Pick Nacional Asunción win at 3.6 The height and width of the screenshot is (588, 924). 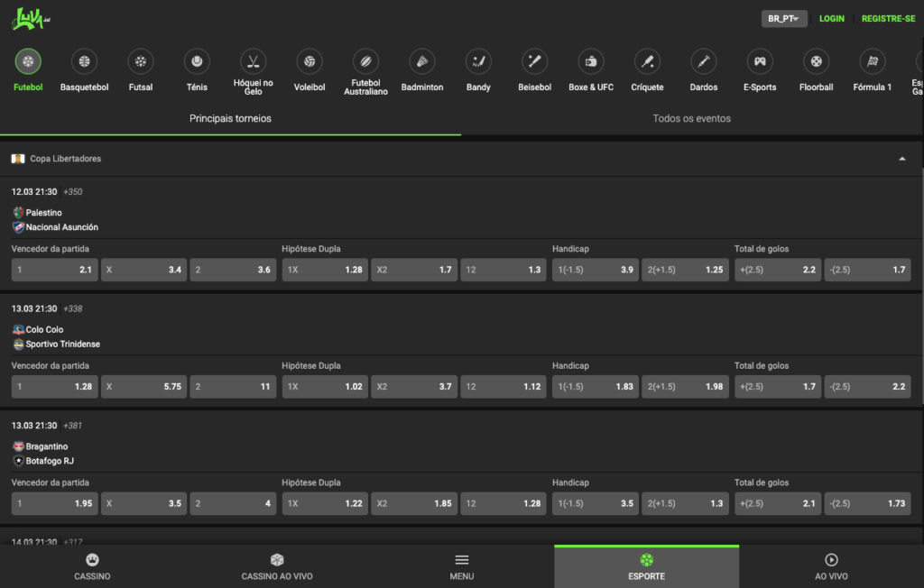[x=233, y=270]
